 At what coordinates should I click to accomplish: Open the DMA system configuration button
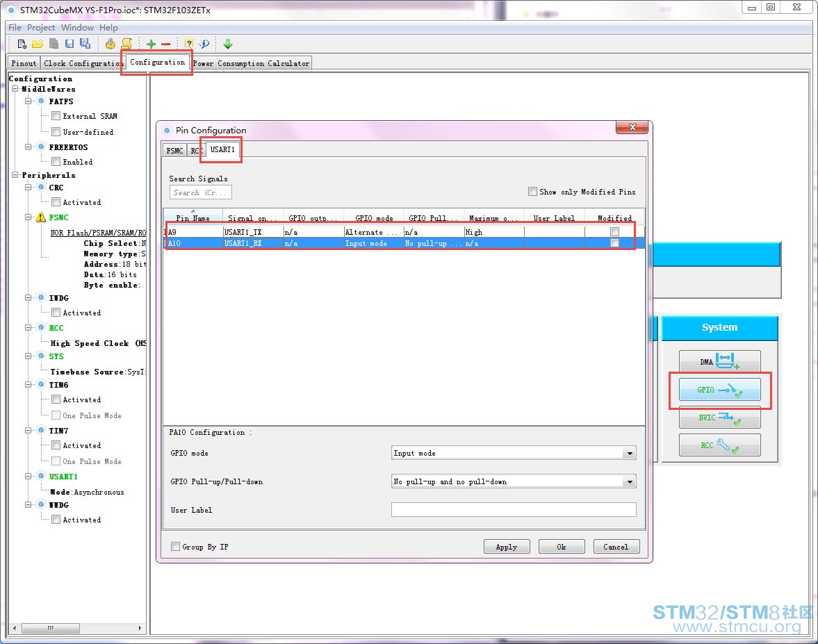pyautogui.click(x=719, y=361)
